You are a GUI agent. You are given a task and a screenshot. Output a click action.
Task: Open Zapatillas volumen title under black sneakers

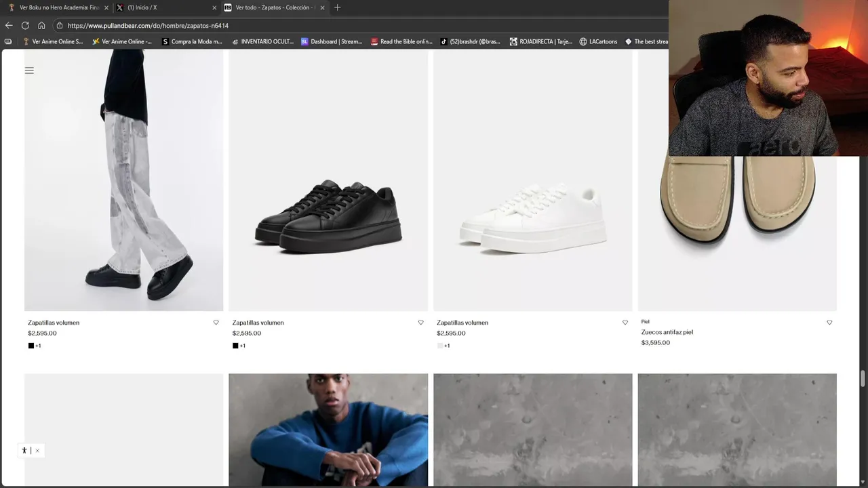coord(258,323)
